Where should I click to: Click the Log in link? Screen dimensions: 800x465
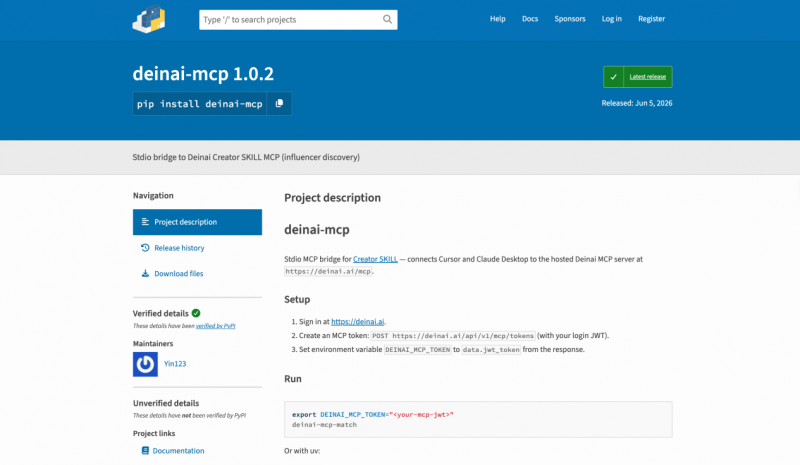(611, 19)
